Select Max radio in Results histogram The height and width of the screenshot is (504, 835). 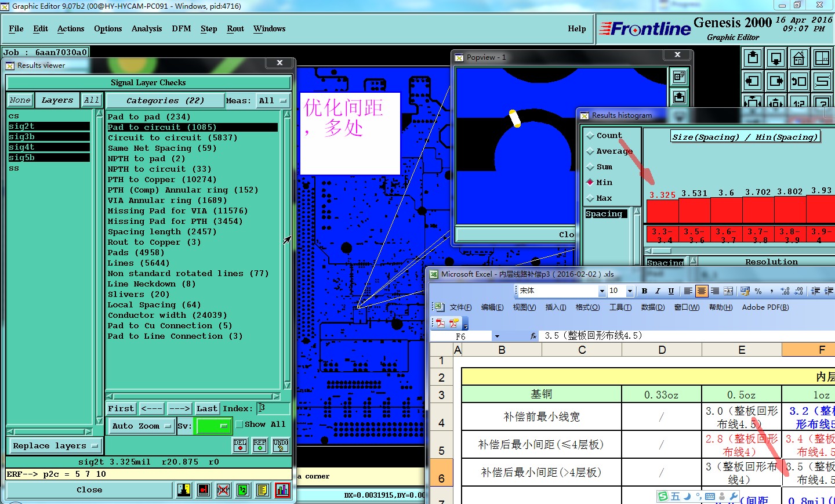pyautogui.click(x=590, y=198)
